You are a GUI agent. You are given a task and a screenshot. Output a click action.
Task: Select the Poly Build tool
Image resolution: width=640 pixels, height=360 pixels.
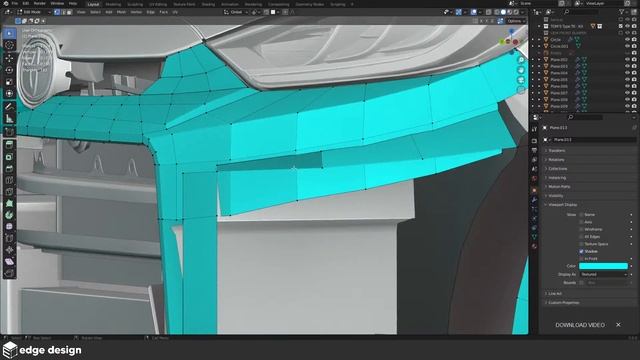9,203
